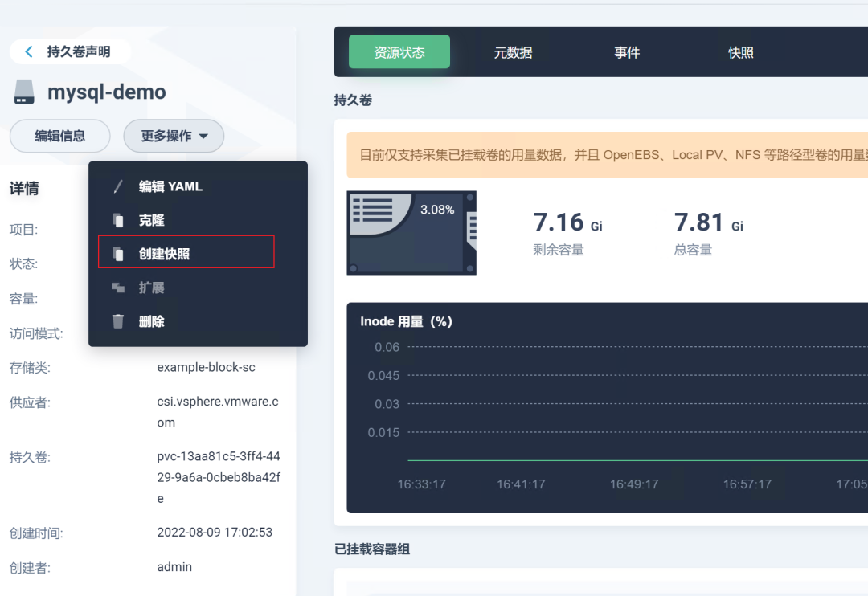Click the back chevron beside 持久卷声明
The height and width of the screenshot is (596, 868).
(29, 51)
